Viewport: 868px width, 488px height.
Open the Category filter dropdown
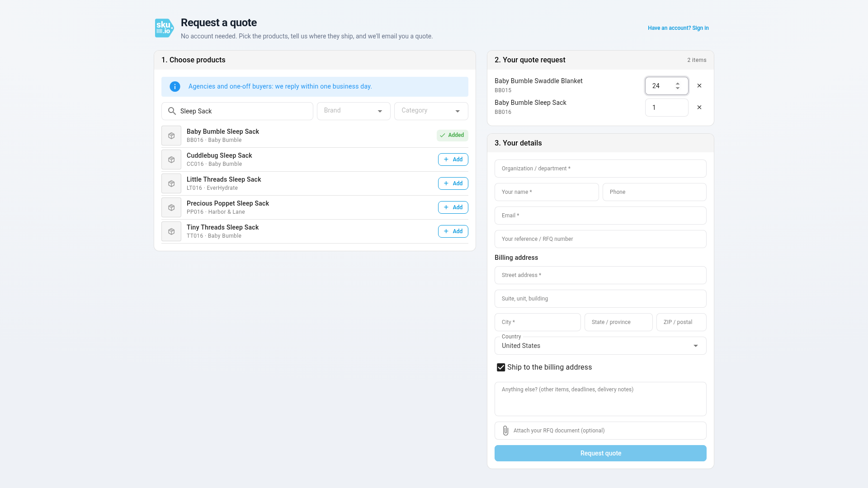(x=431, y=111)
